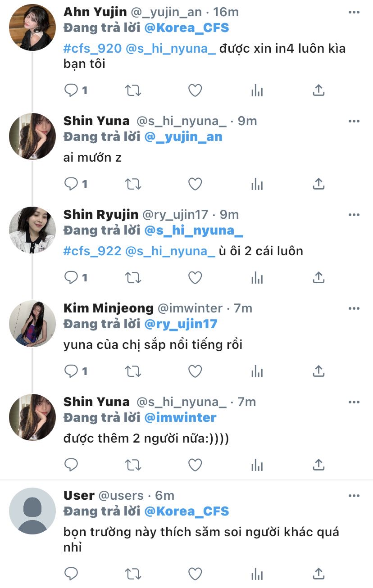373x588 pixels.
Task: Open more options on Kim Minjeong's tweet
Action: tap(354, 308)
